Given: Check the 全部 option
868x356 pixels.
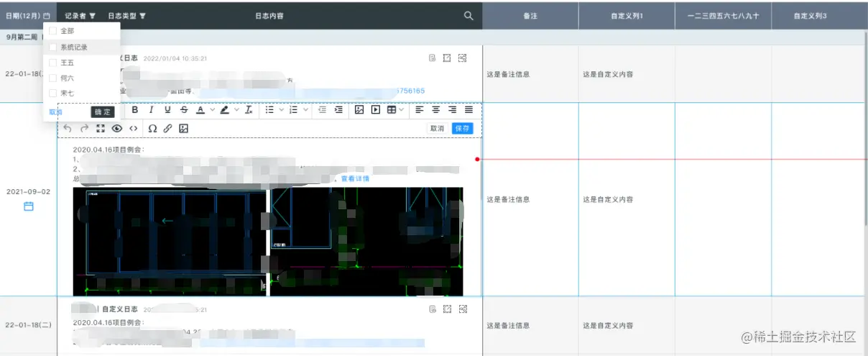Looking at the screenshot, I should [x=52, y=31].
